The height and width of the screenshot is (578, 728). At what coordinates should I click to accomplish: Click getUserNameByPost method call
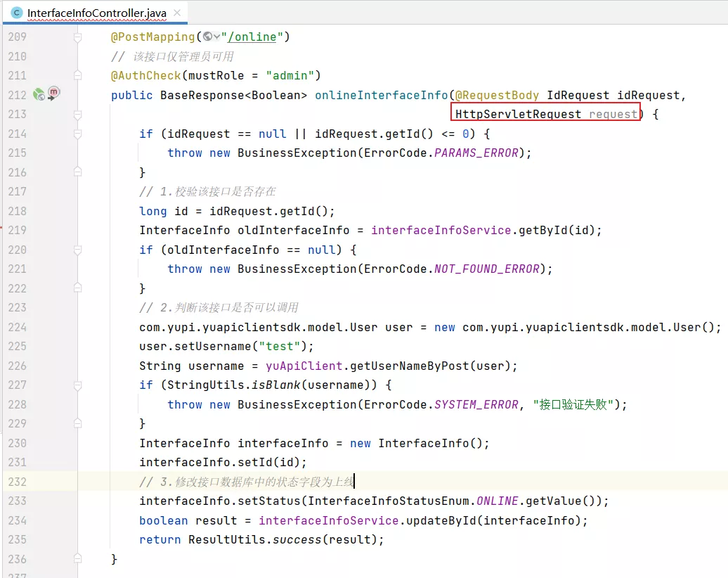(410, 366)
